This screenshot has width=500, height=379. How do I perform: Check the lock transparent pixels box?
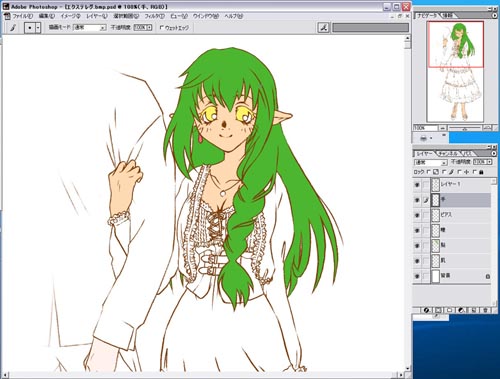[429, 172]
